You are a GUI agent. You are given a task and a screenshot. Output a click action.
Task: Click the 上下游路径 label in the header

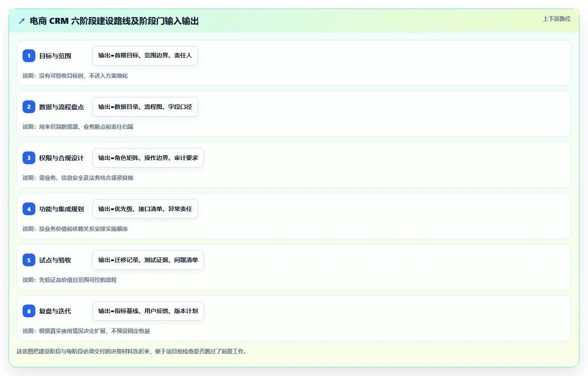(x=556, y=19)
